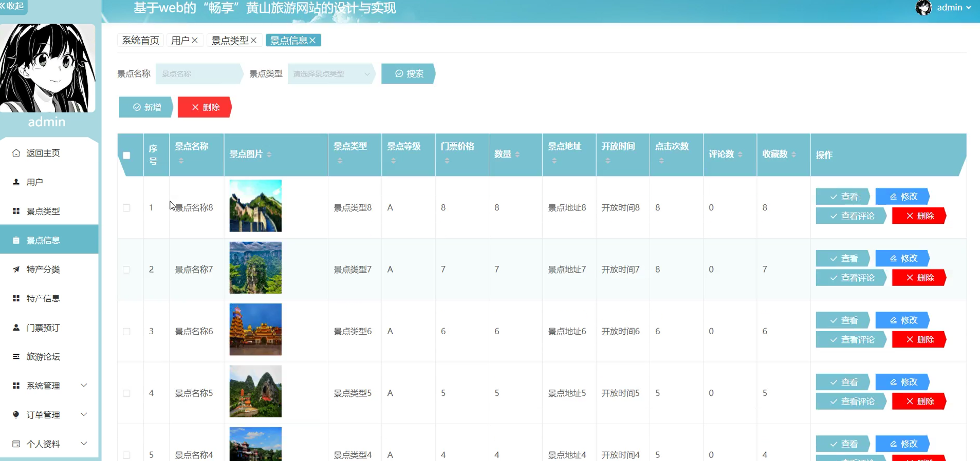Check the row checkbox for 景点名称5
Screen dimensions: 980x461
[x=126, y=393]
